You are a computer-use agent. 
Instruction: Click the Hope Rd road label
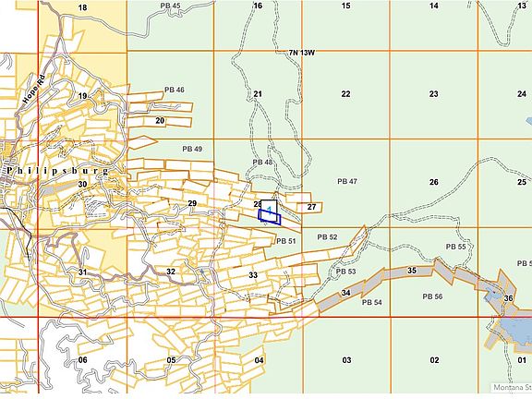pos(34,90)
